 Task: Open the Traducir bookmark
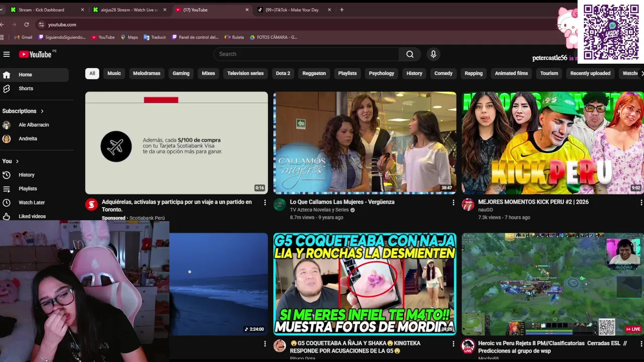coord(155,37)
